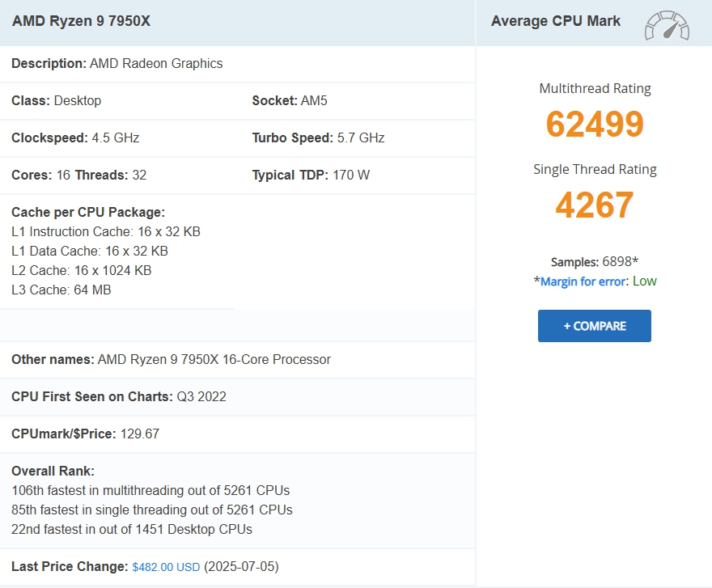This screenshot has height=588, width=712.
Task: Click the Last Price Change label
Action: 70,567
